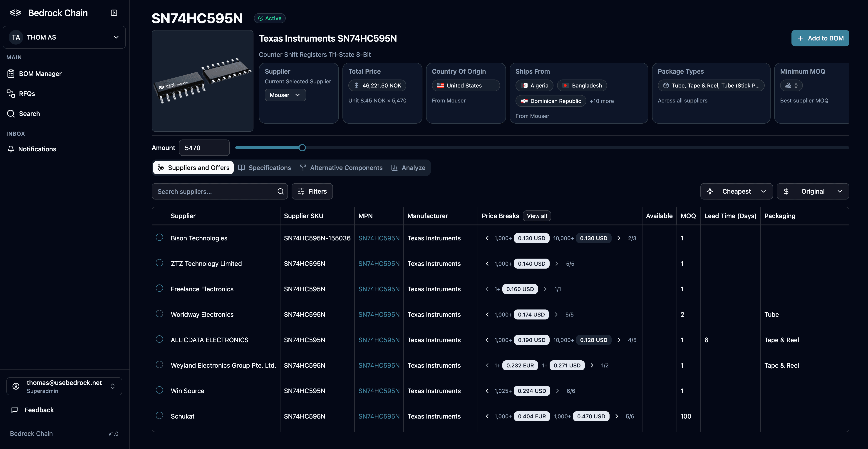Click the United States flag icon
The width and height of the screenshot is (868, 449).
click(440, 86)
